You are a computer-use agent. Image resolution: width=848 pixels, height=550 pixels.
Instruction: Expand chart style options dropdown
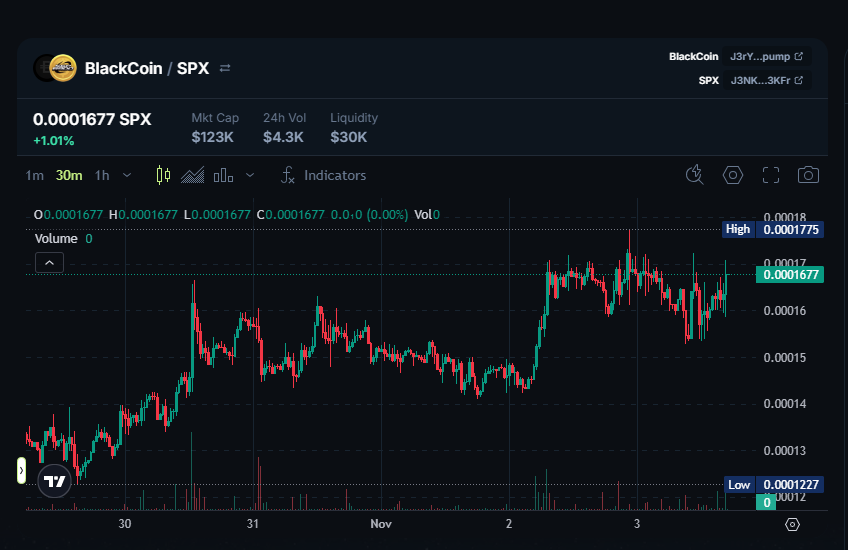coord(250,175)
